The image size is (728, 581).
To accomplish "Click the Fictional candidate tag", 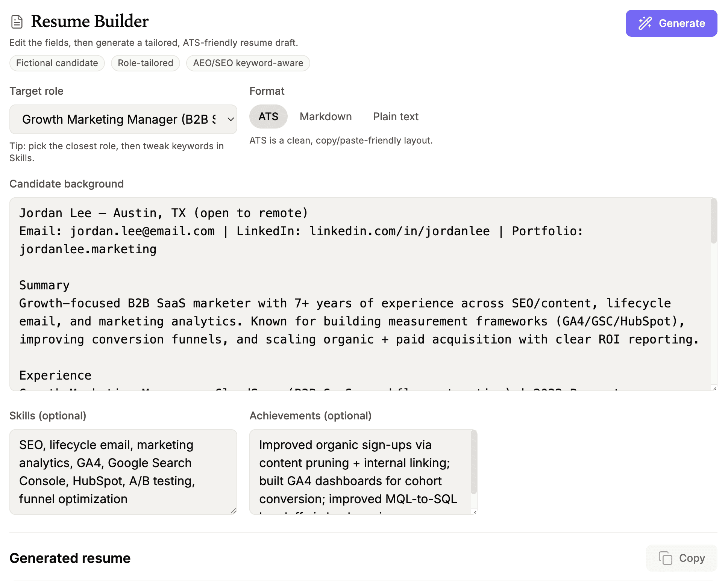I will [x=57, y=63].
